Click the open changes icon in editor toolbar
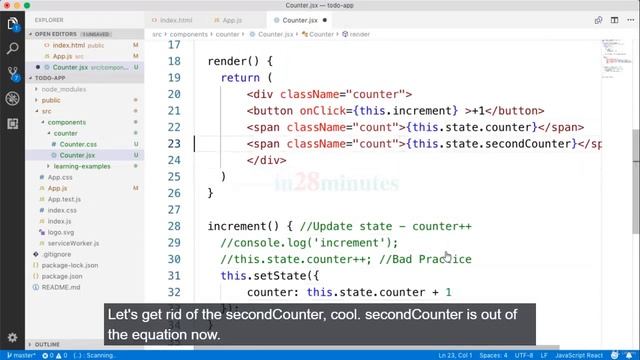This screenshot has height=360, width=640. point(598,20)
